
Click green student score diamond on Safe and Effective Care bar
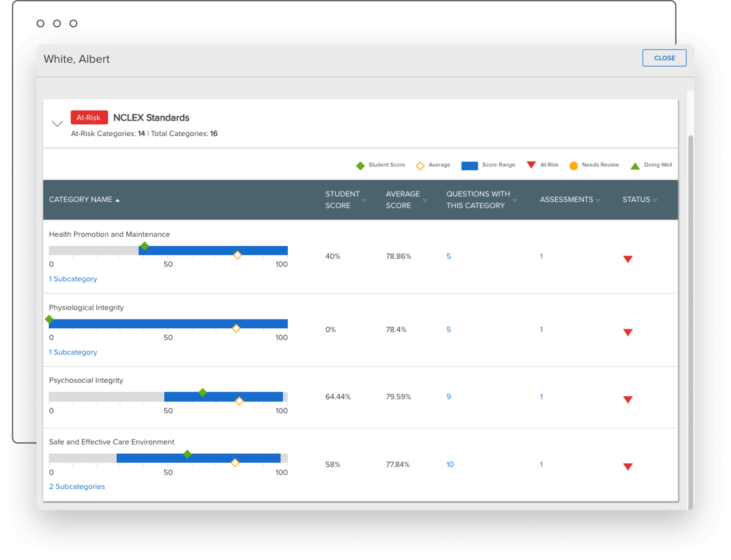point(187,454)
